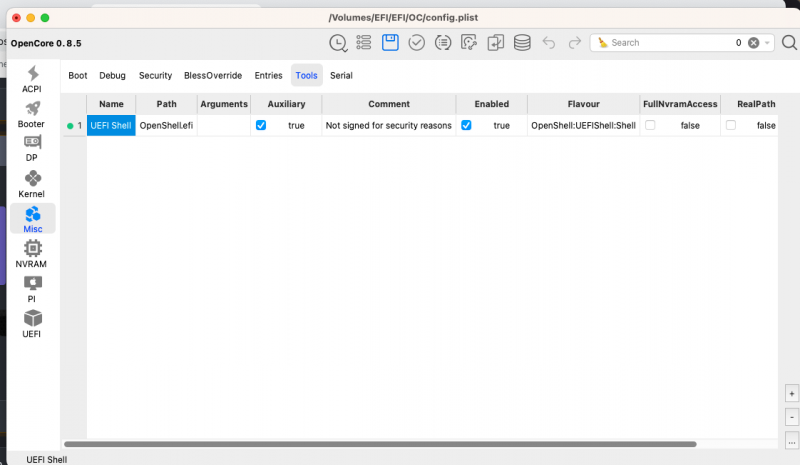Open the UEFI sidebar section
Screen dimensions: 800x465
(x=32, y=324)
